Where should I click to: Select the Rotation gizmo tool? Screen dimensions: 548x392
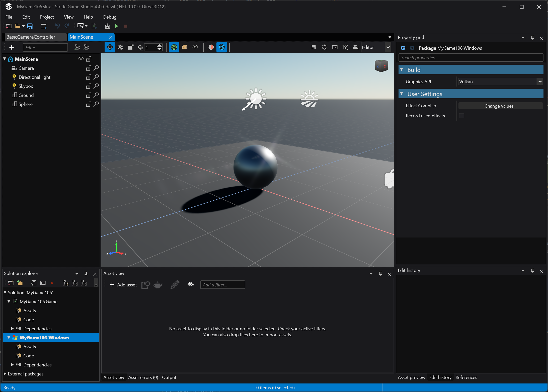tap(120, 47)
